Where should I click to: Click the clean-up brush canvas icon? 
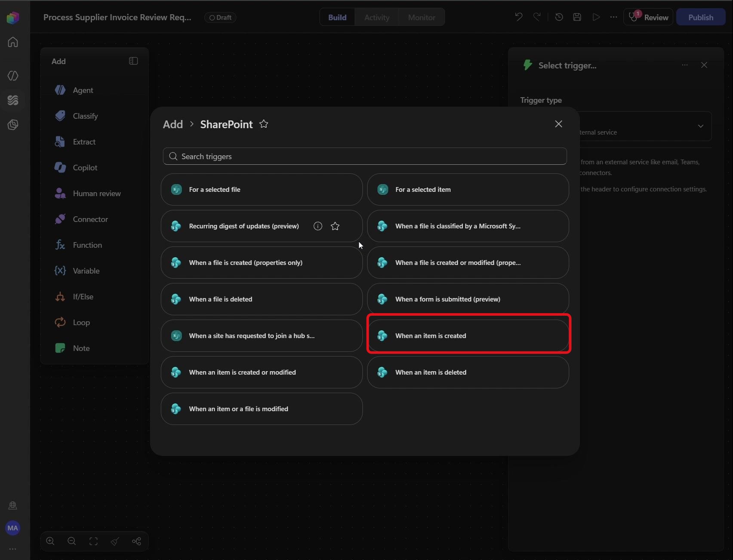point(115,542)
